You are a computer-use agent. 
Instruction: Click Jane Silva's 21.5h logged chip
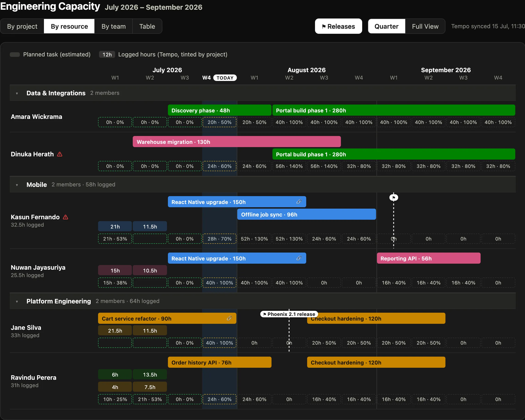[x=115, y=331]
